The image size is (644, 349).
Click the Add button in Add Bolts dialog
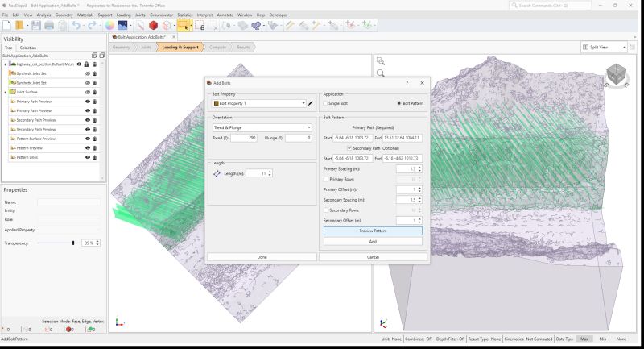373,241
